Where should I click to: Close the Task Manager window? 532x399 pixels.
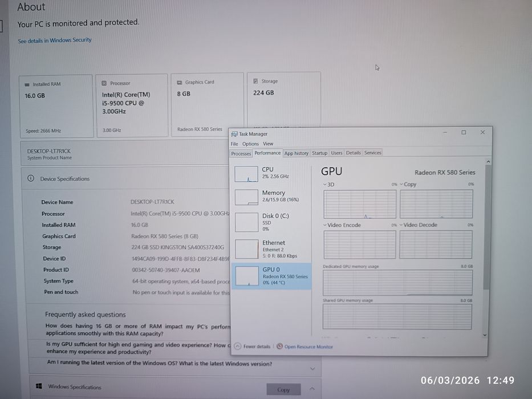tap(482, 132)
